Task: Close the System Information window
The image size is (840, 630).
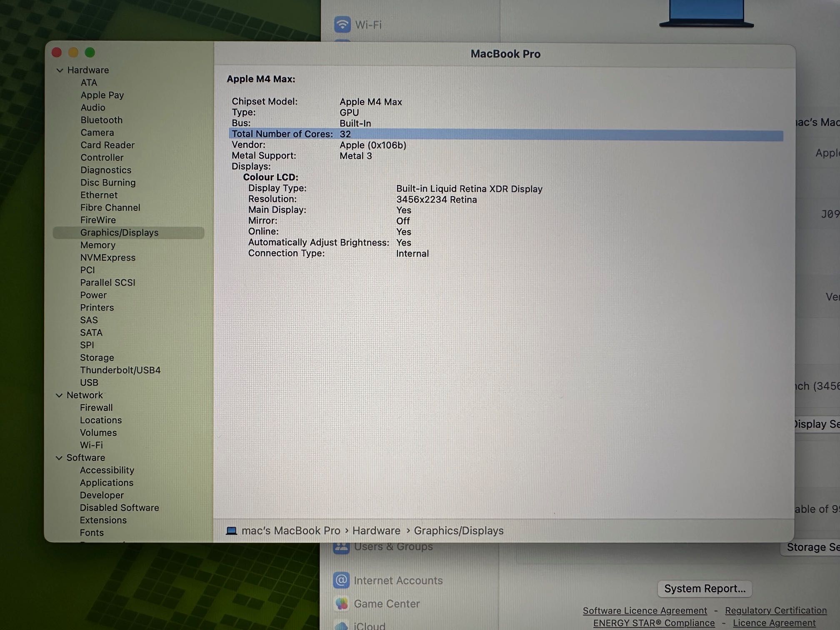Action: [x=57, y=52]
